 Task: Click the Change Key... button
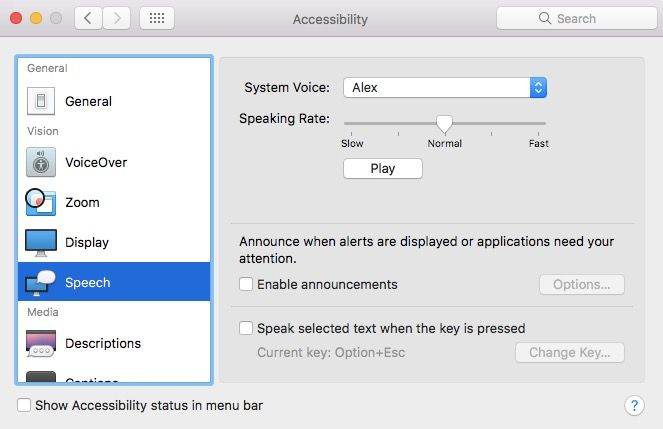click(x=570, y=352)
